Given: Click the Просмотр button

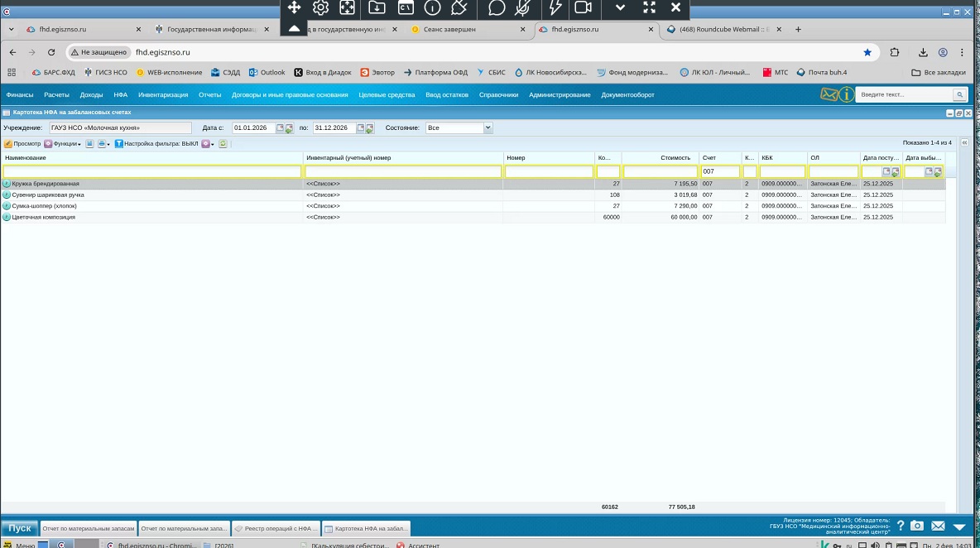Looking at the screenshot, I should (x=22, y=144).
